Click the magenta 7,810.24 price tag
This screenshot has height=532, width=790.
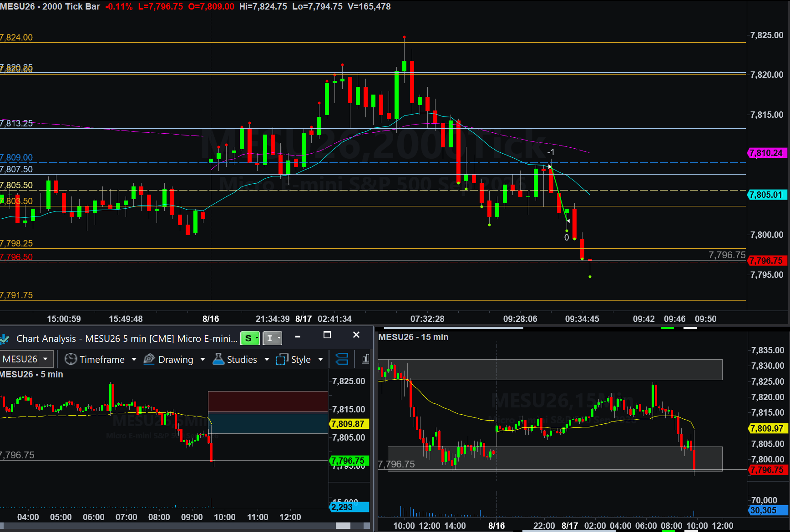click(x=767, y=153)
